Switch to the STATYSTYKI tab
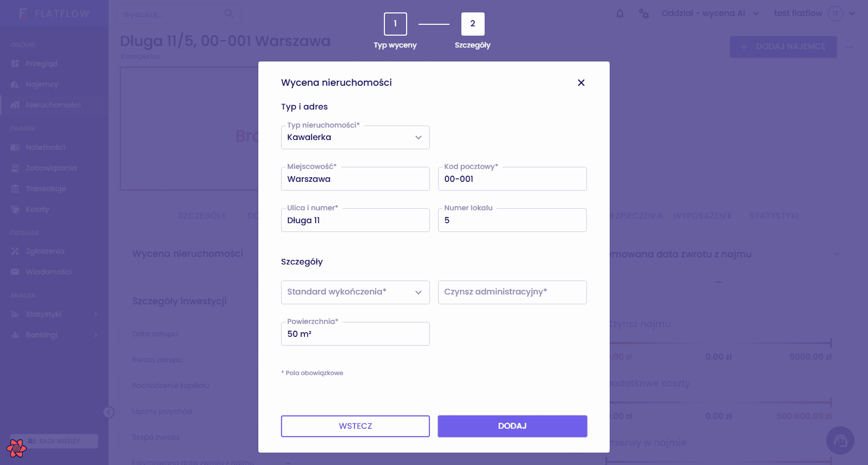This screenshot has width=868, height=465. 774,215
